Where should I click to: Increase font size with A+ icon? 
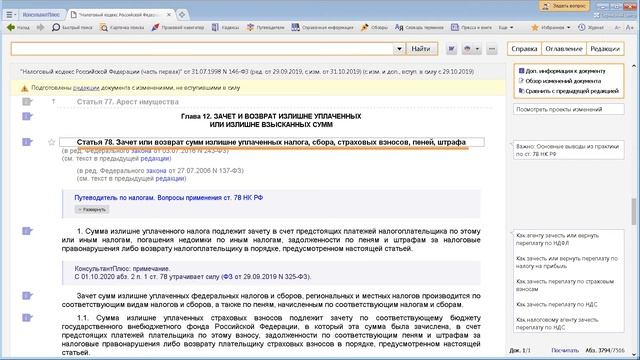[x=630, y=27]
